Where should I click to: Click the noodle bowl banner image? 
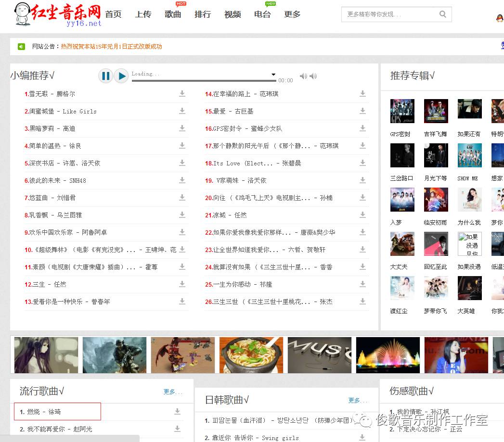[251, 355]
